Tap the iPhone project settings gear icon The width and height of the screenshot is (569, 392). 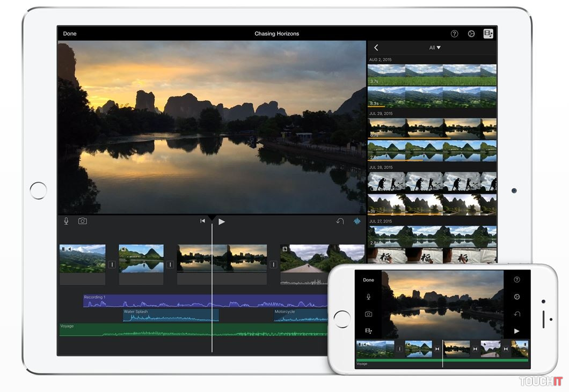[x=517, y=297]
